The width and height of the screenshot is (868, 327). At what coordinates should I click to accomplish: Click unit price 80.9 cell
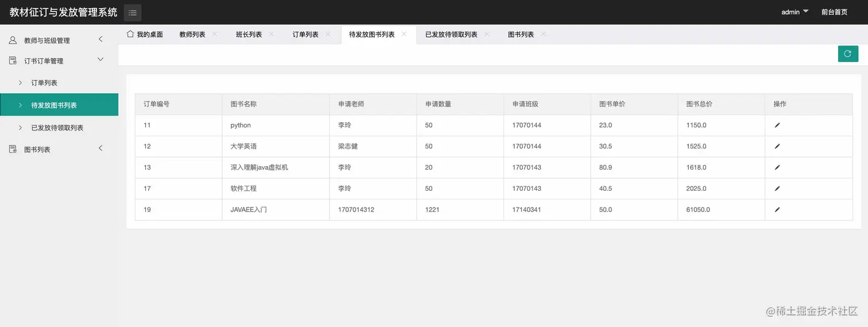coord(634,168)
